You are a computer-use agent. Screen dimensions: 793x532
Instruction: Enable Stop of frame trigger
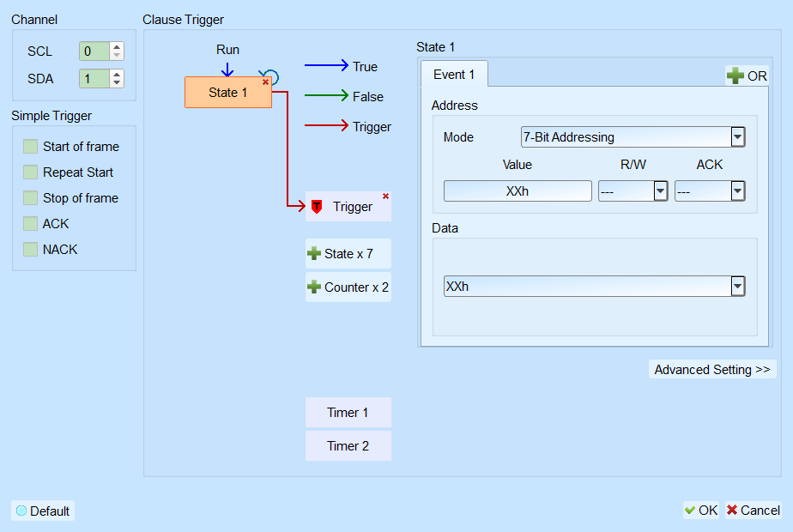click(x=30, y=197)
